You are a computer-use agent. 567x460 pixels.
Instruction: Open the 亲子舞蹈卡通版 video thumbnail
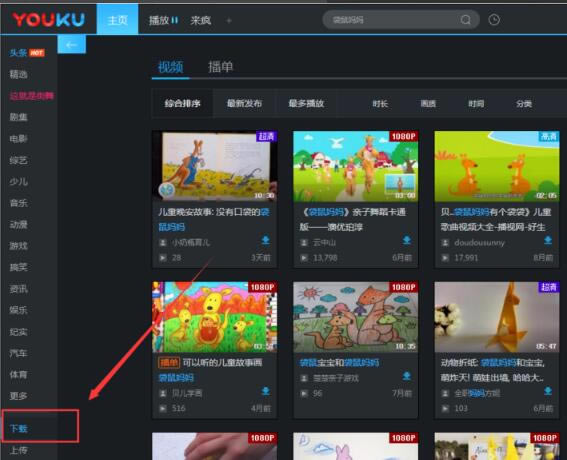coord(356,166)
